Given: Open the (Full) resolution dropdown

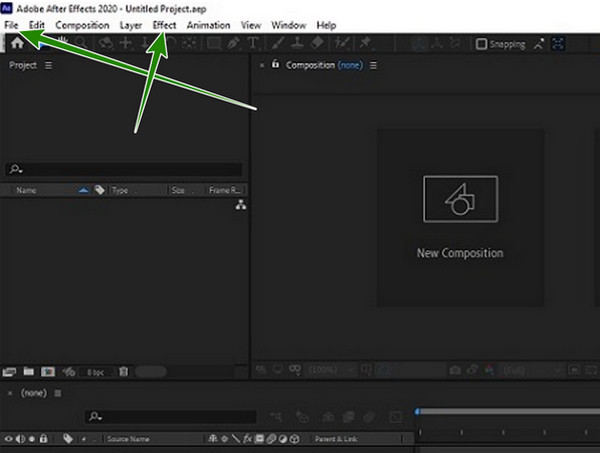Looking at the screenshot, I should (533, 370).
